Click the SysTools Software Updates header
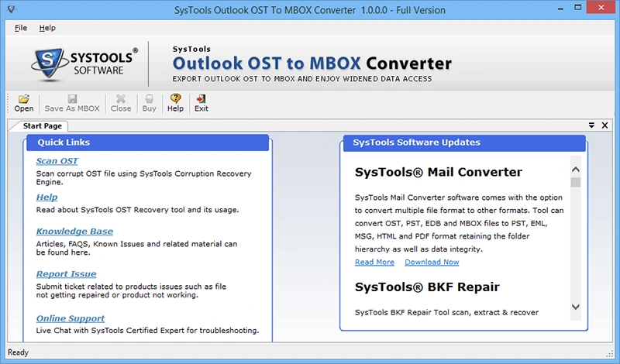Image resolution: width=620 pixels, height=364 pixels. [464, 143]
